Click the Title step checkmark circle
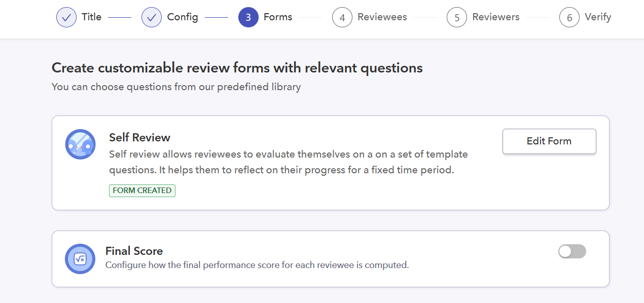644x303 pixels. (x=66, y=17)
